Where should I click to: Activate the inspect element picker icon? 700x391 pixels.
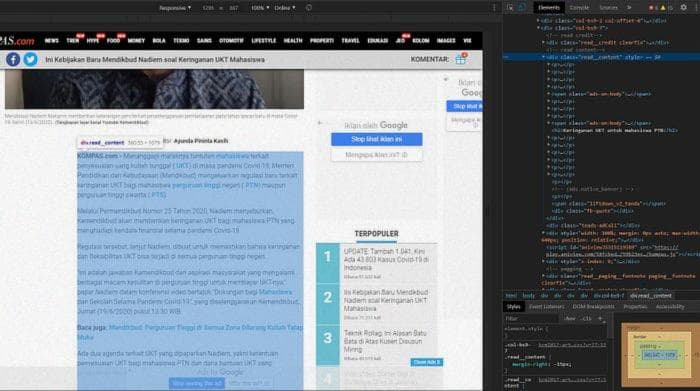coord(510,8)
